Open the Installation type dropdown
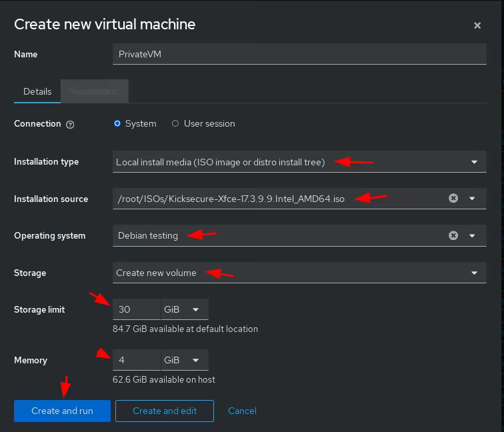Viewport: 504px width, 432px height. coord(299,162)
